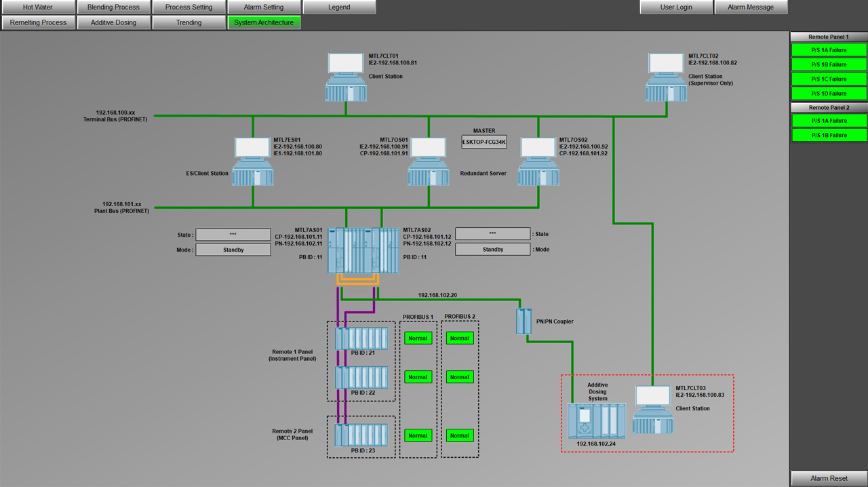868x487 pixels.
Task: Open the User Login dialog
Action: [676, 7]
